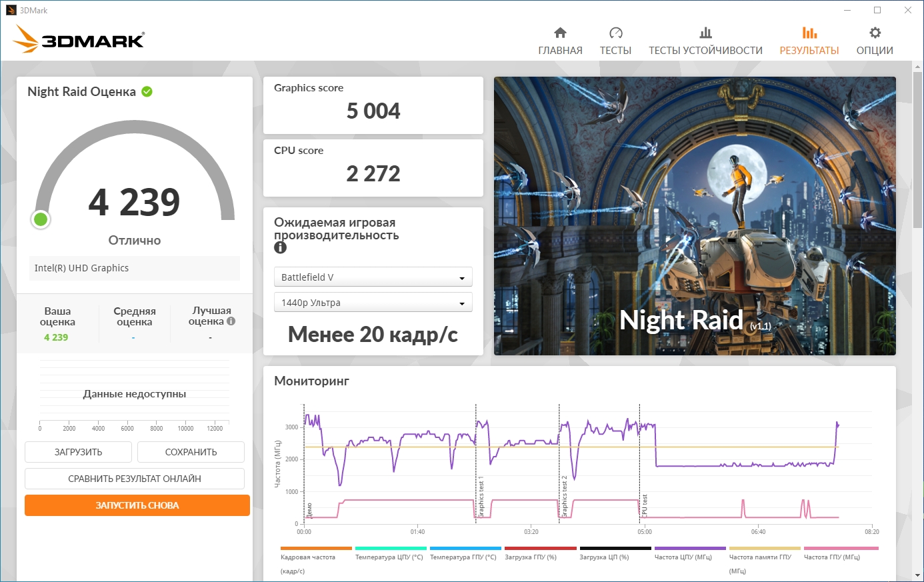Screen dimensions: 924x582
Task: Toggle Частота ЦПУ purple legend swatch
Action: click(690, 549)
